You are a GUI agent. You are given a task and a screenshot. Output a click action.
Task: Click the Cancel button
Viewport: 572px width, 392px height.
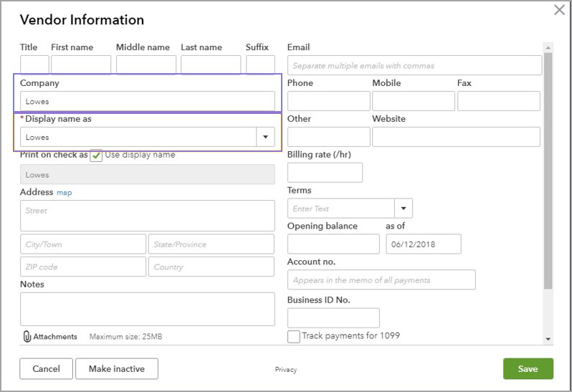(47, 368)
